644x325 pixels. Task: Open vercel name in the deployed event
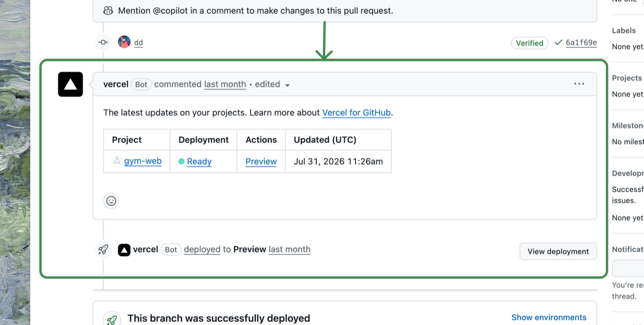click(146, 249)
